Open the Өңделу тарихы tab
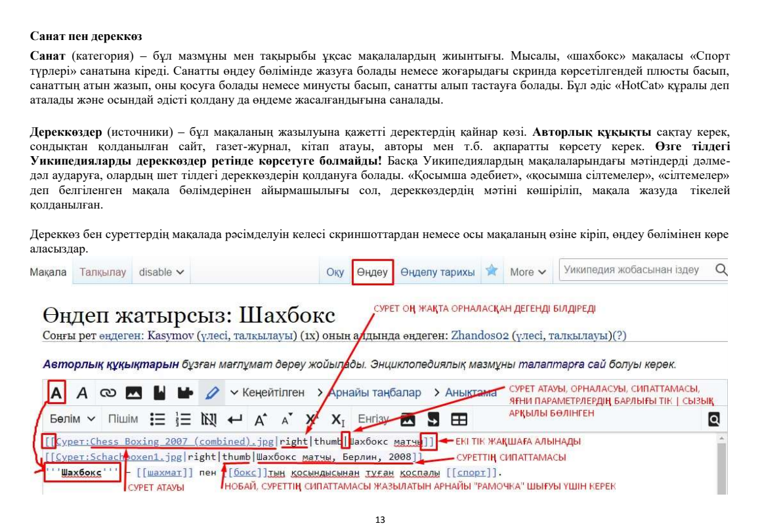The width and height of the screenshot is (760, 532). 438,272
